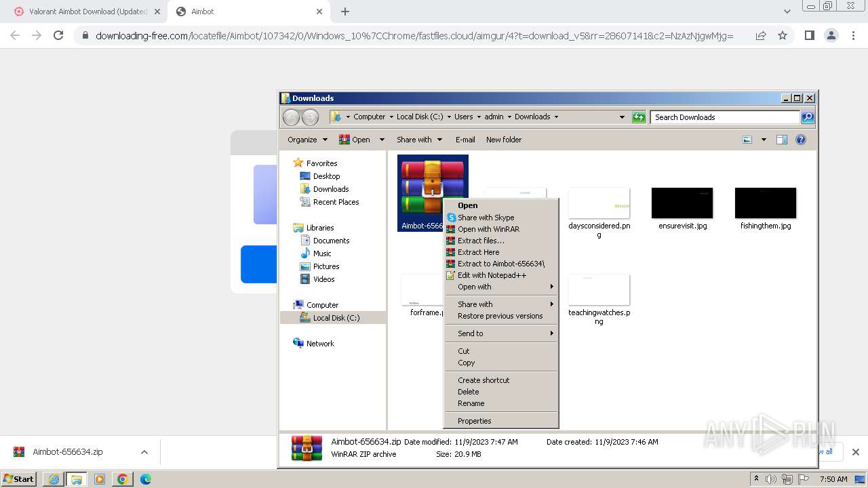Click the New folder button
The width and height of the screenshot is (868, 488).
[x=504, y=140]
